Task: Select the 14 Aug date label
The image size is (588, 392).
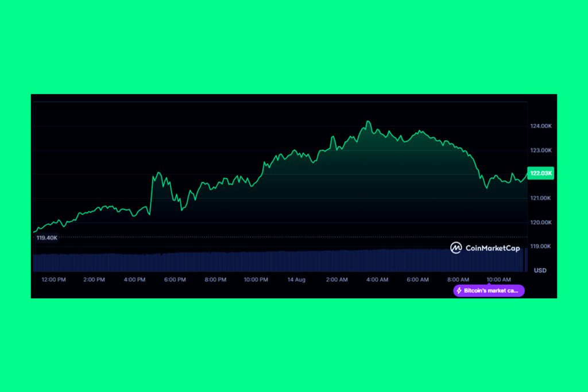Action: pyautogui.click(x=296, y=280)
